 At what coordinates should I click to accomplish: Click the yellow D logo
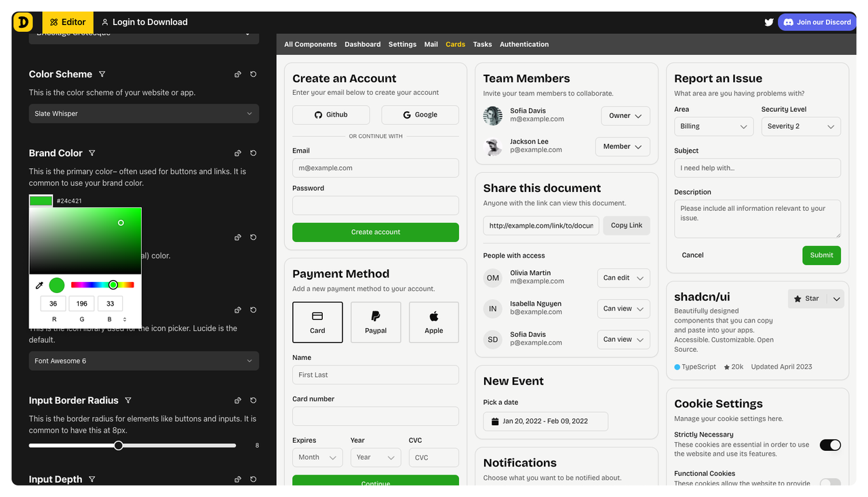tap(22, 22)
